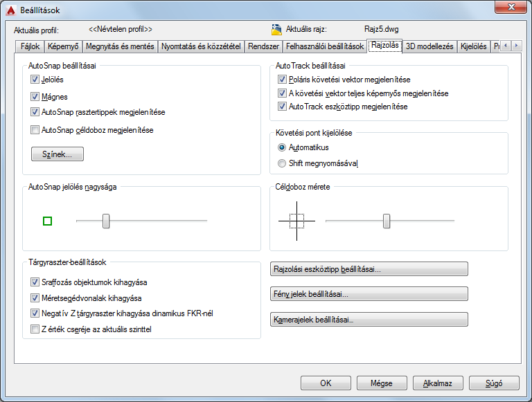Image resolution: width=532 pixels, height=402 pixels.
Task: Click the aperture box crosshair preview
Action: [x=296, y=221]
